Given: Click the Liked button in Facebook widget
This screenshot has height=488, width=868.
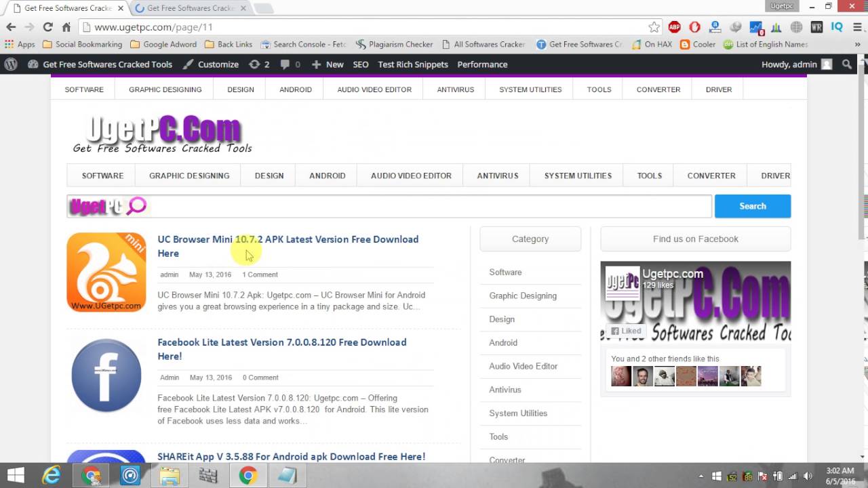Looking at the screenshot, I should (x=625, y=331).
